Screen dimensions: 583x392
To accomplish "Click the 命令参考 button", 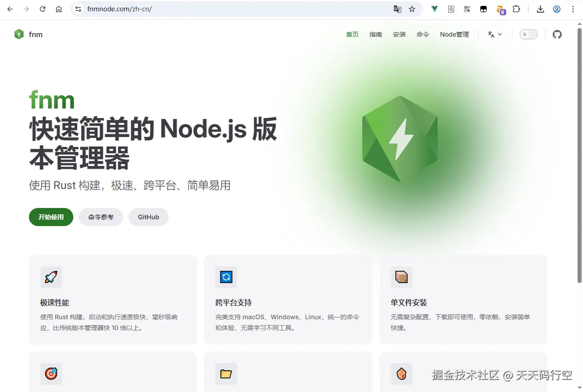I will coord(101,217).
